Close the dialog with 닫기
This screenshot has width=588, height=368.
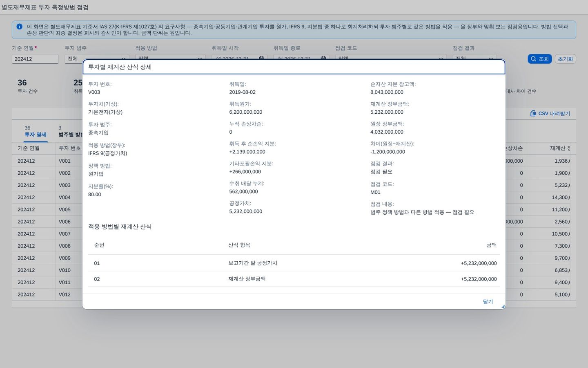click(x=488, y=301)
